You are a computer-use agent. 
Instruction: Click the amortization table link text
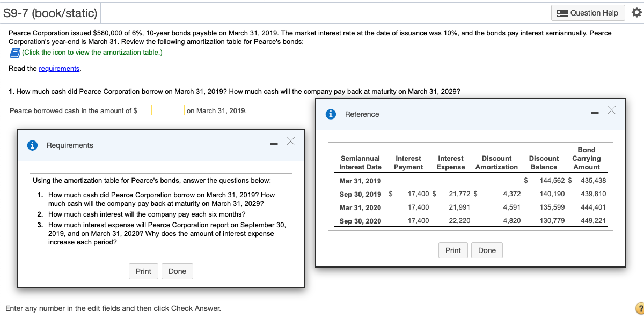[x=92, y=53]
